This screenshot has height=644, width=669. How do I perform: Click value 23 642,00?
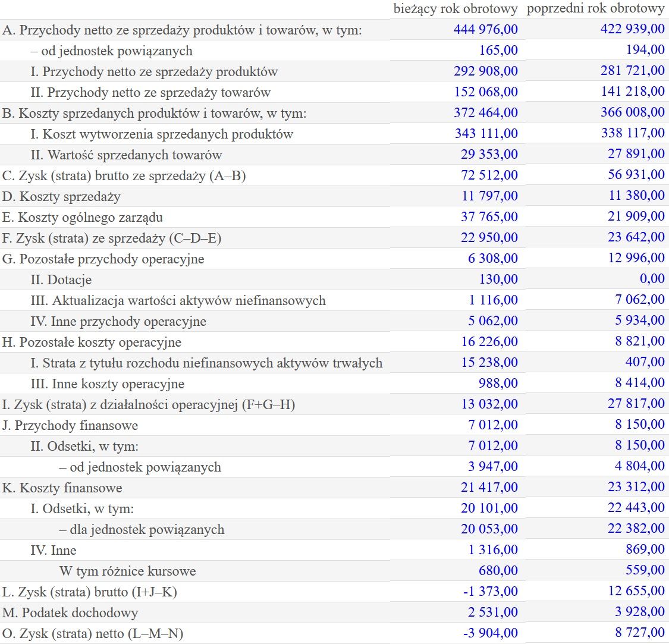click(x=636, y=237)
